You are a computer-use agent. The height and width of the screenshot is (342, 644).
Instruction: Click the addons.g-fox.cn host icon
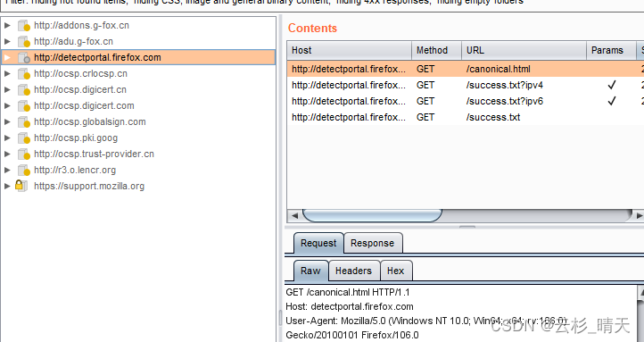(24, 26)
